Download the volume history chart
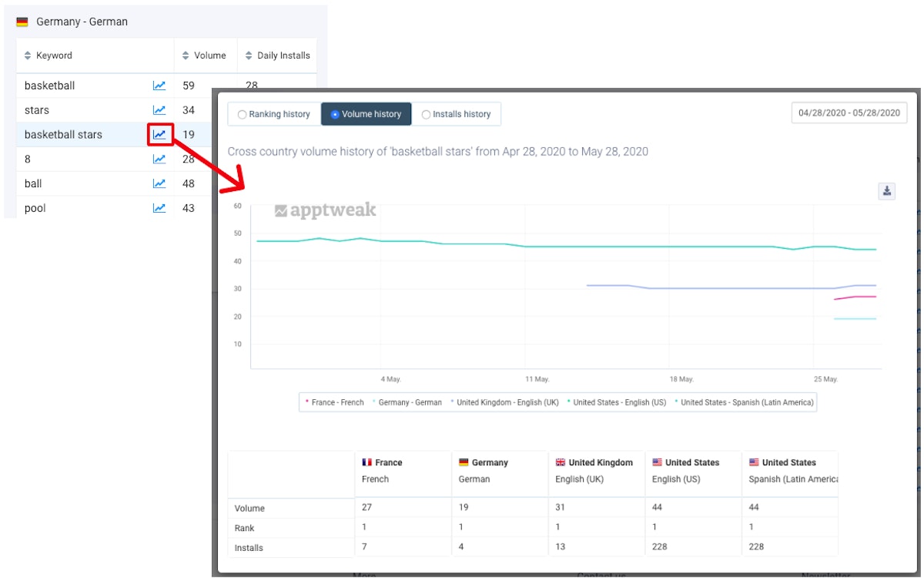The height and width of the screenshot is (581, 924). (887, 191)
